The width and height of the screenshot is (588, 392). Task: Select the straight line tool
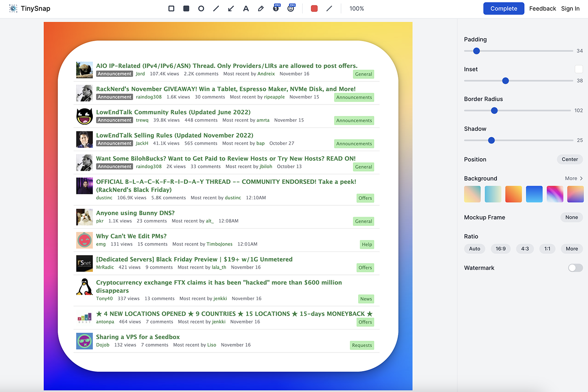pos(216,8)
